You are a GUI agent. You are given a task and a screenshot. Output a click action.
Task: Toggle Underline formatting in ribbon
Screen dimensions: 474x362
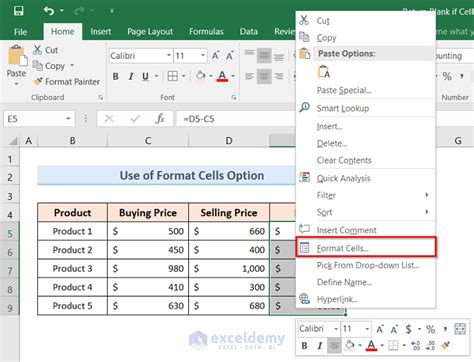145,76
